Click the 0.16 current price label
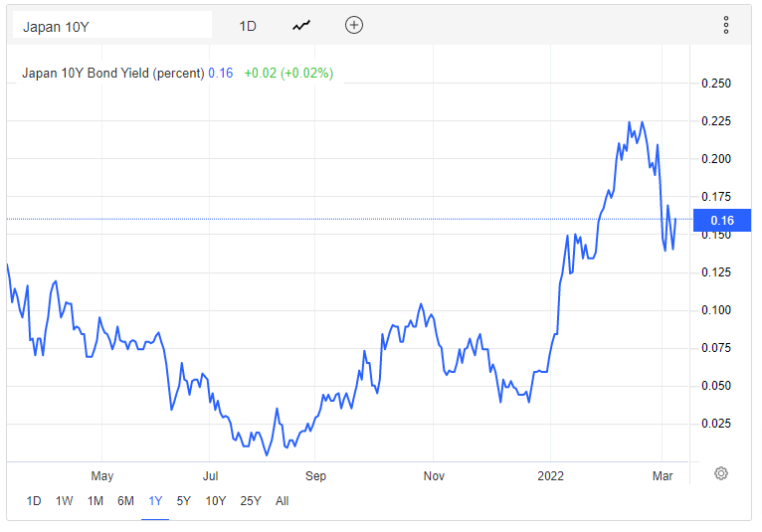Image resolution: width=762 pixels, height=532 pixels. (722, 220)
